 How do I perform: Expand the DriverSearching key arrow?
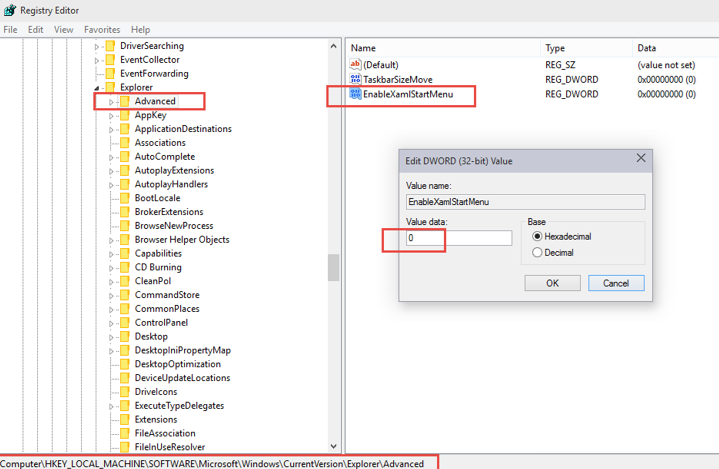point(97,46)
